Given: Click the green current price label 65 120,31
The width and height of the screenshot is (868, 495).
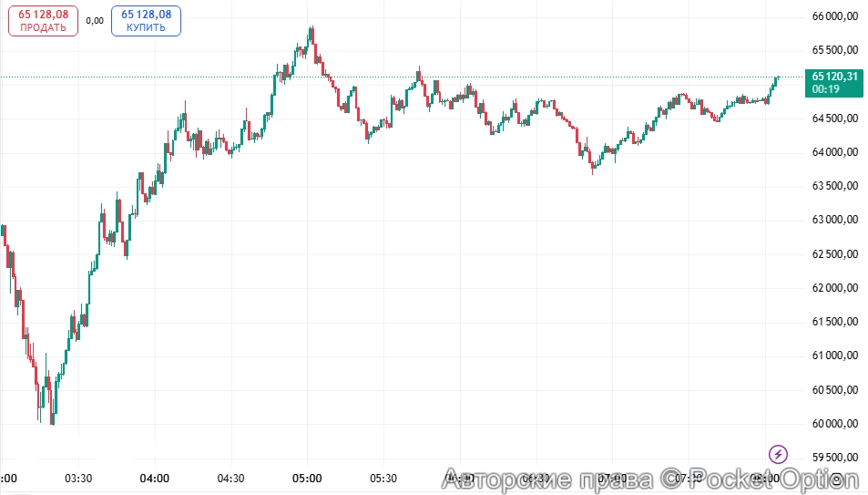Looking at the screenshot, I should tap(833, 77).
